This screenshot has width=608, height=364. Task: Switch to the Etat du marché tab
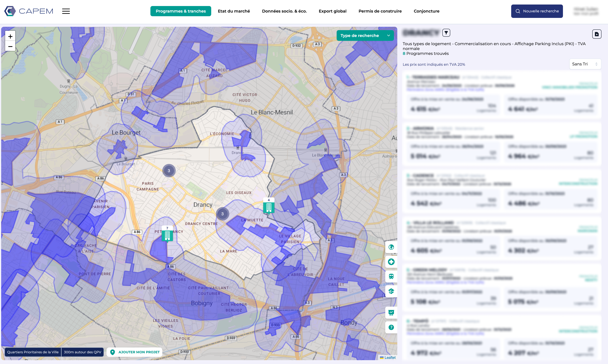coord(233,11)
